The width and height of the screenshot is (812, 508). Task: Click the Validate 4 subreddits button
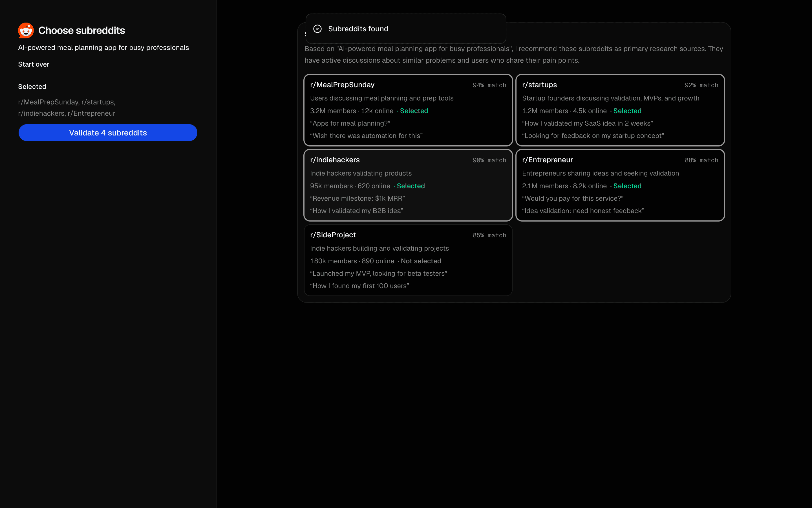[108, 133]
